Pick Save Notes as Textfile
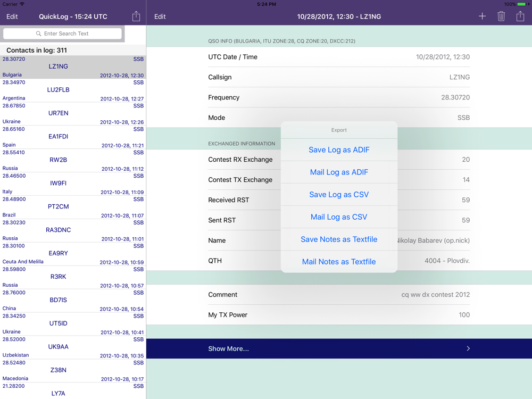 pyautogui.click(x=339, y=239)
